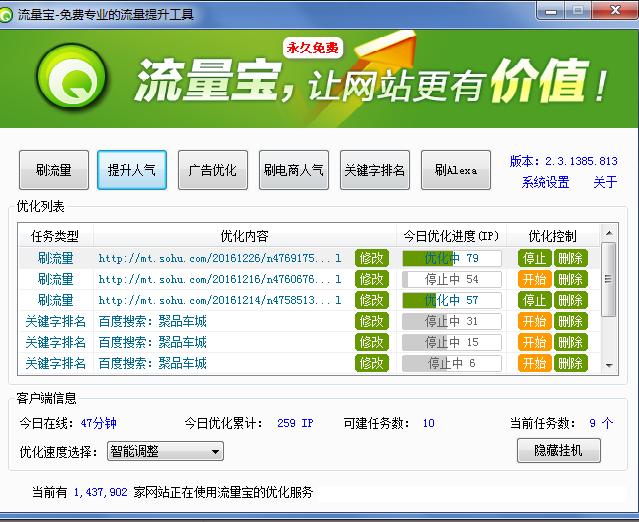Click the task list scroll up arrow

(x=609, y=233)
